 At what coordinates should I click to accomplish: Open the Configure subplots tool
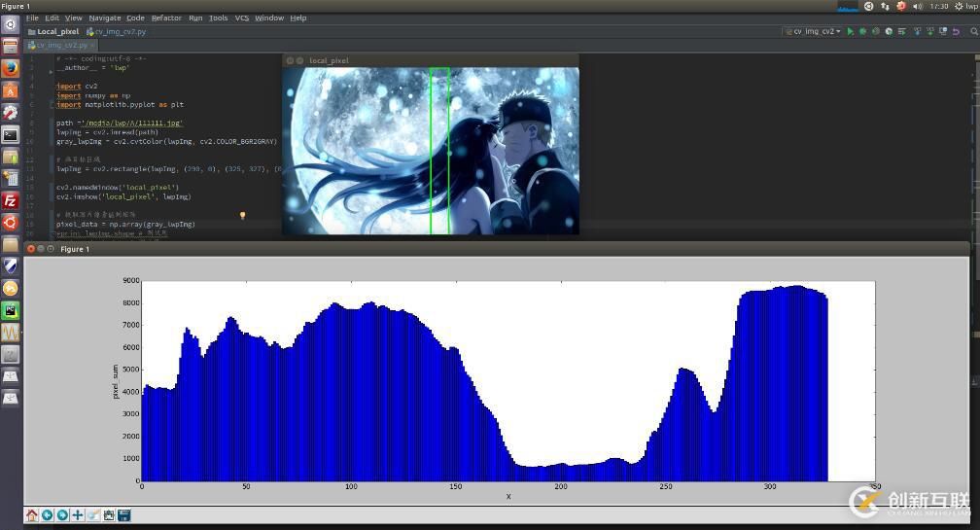tap(109, 515)
